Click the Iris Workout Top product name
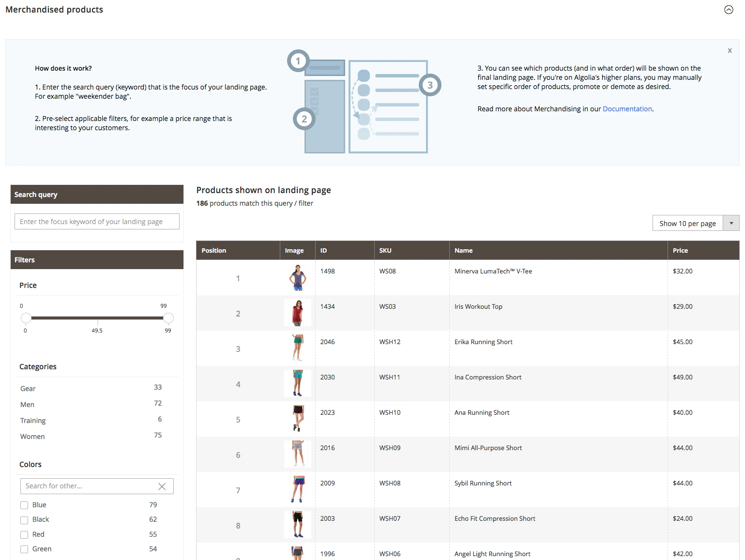The height and width of the screenshot is (560, 745). point(478,306)
